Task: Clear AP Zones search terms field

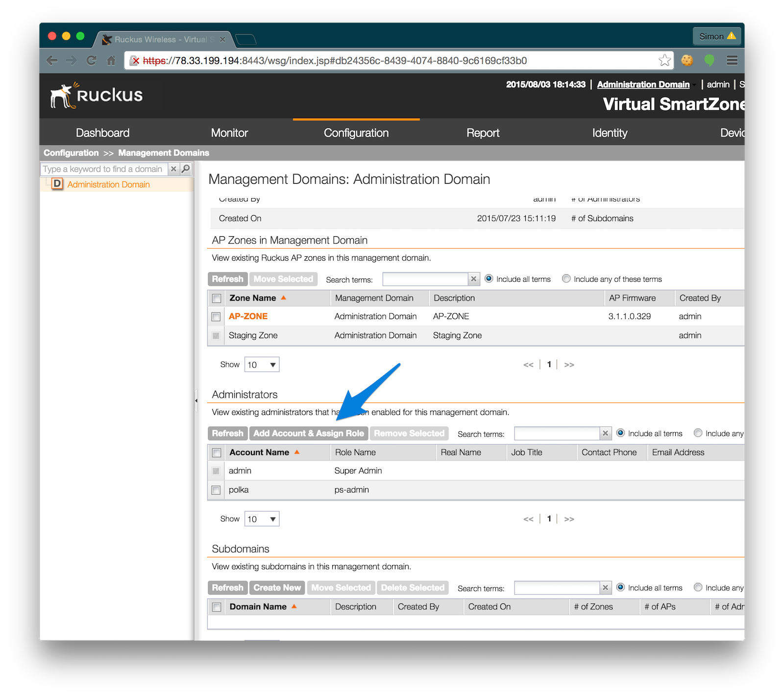Action: pos(473,279)
